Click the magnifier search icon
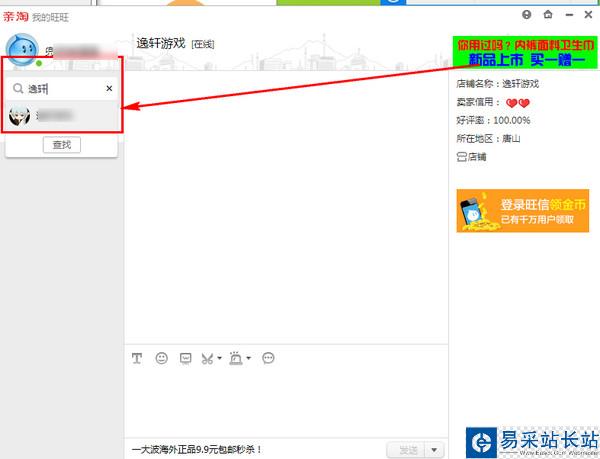 (18, 89)
